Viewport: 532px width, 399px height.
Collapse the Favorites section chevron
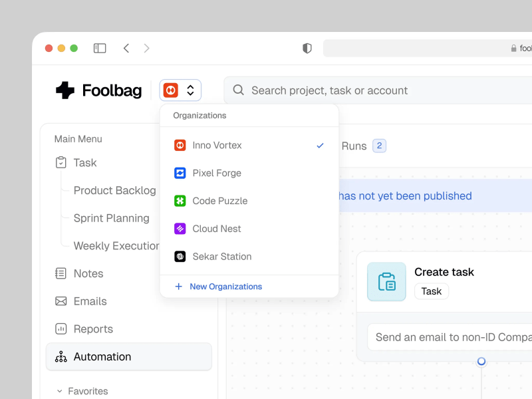60,391
